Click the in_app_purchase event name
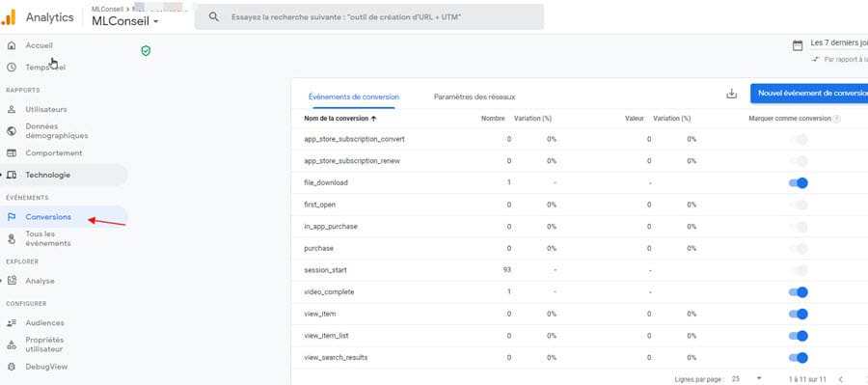Viewport: 868px width, 385px height. click(x=331, y=227)
